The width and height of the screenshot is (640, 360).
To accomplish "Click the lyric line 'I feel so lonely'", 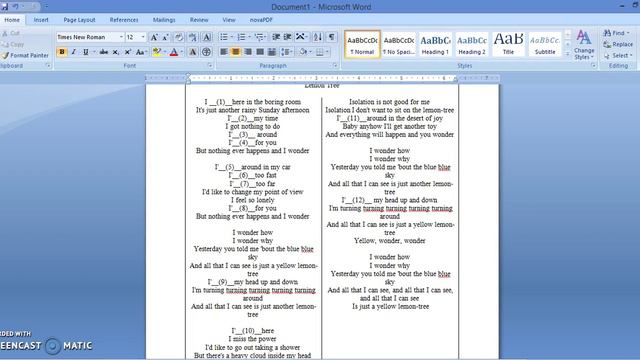I will click(253, 200).
